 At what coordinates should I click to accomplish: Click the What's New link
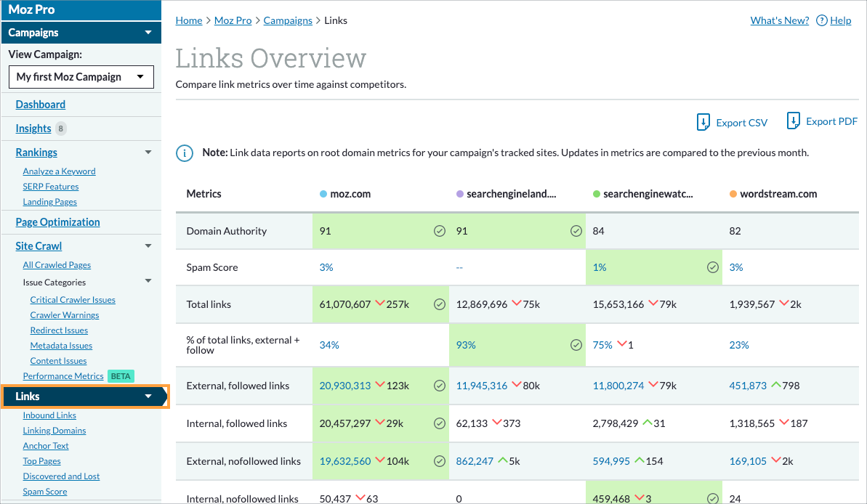click(x=779, y=20)
